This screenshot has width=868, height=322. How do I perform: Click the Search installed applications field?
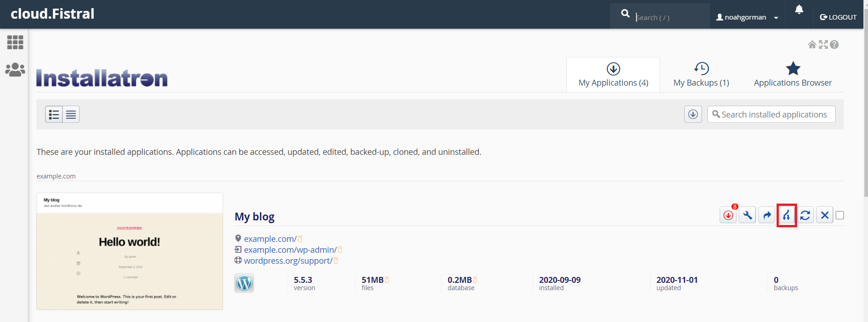tap(774, 115)
